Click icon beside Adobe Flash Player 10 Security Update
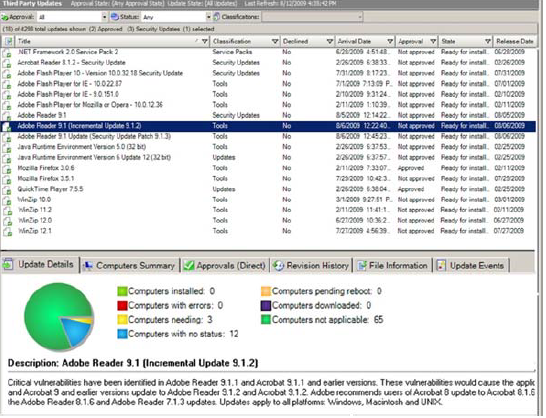Screen dimensions: 546x418 (x=7, y=74)
